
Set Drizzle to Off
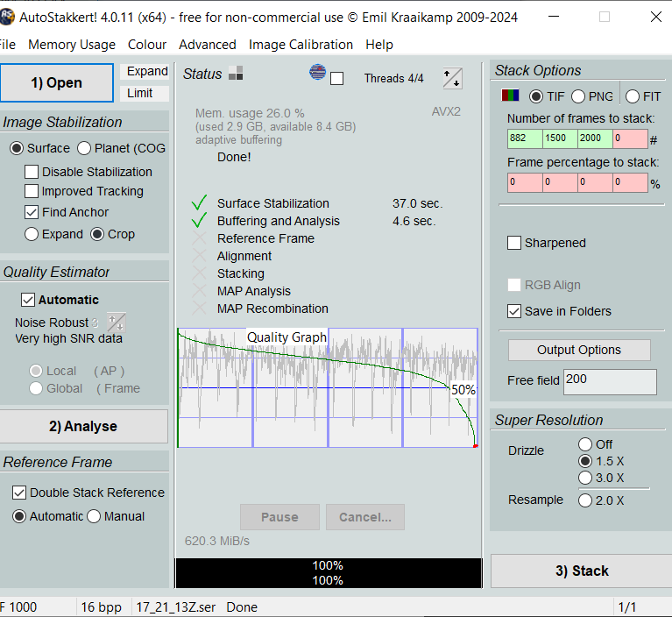tap(595, 444)
